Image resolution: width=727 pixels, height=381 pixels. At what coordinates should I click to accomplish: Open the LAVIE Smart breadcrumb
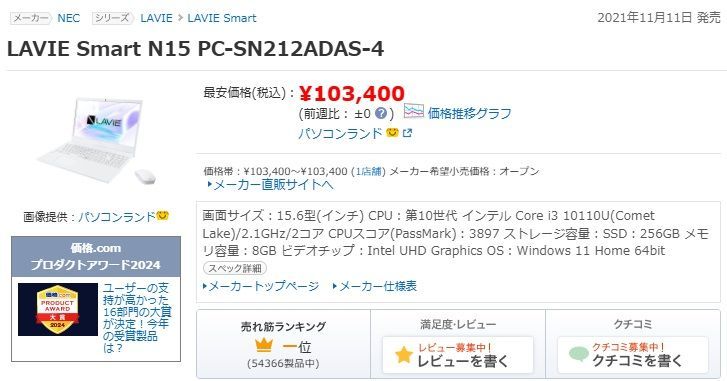[222, 18]
